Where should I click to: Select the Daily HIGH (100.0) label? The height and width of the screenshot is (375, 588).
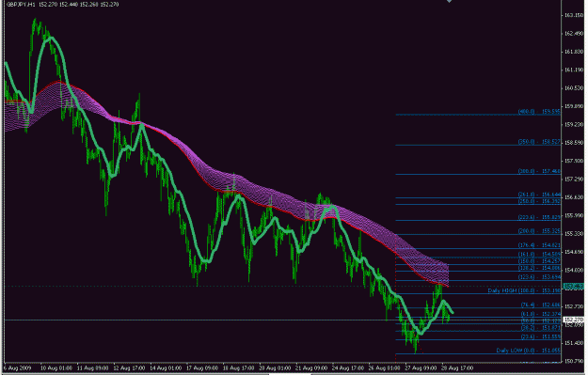coord(524,290)
